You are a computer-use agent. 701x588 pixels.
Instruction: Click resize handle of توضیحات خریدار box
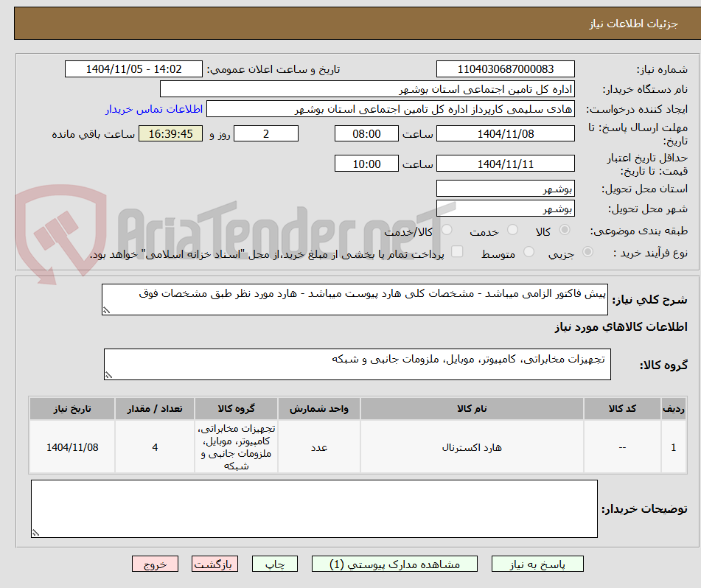35,533
